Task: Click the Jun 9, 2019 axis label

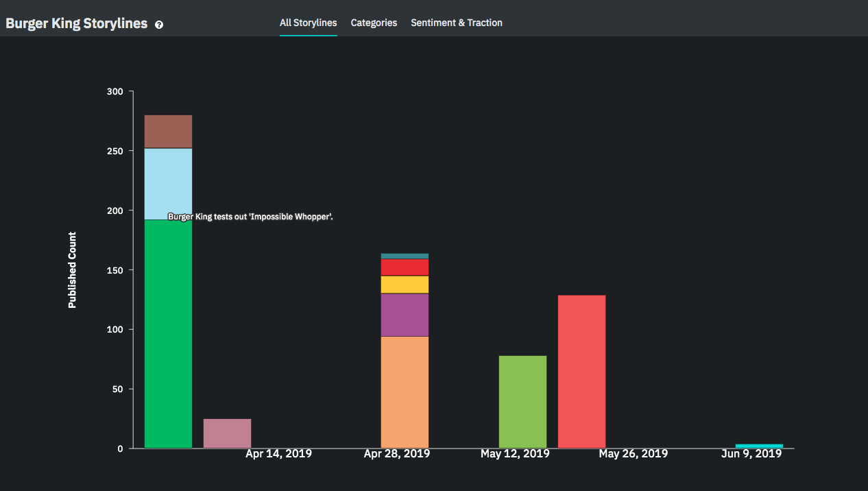Action: coord(751,454)
